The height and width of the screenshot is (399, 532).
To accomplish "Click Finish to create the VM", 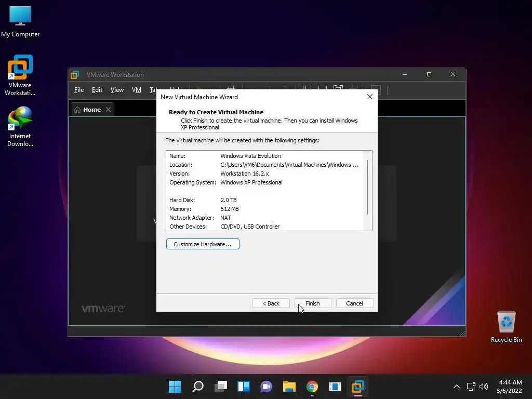I will point(312,303).
